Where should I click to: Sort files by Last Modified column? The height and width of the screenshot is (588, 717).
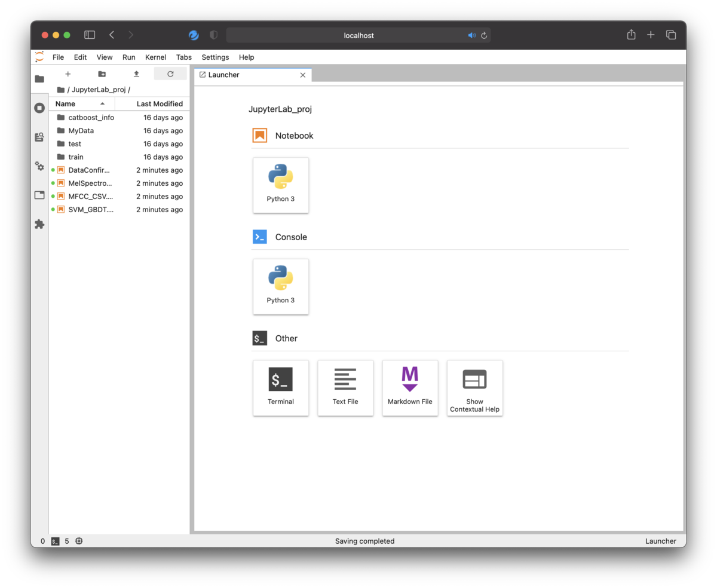click(x=152, y=104)
